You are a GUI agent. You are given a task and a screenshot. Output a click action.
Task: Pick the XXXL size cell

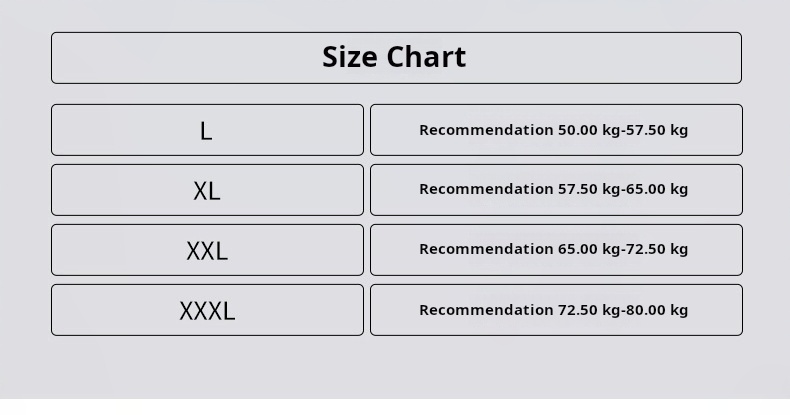pos(207,310)
